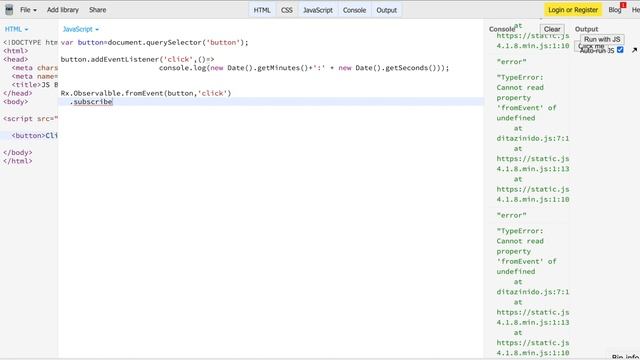Click the </html> closing tag line

pyautogui.click(x=18, y=161)
